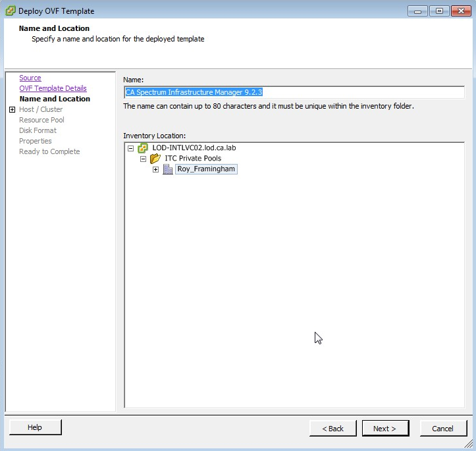Go back with the < Back button
476x451 pixels.
click(x=332, y=428)
